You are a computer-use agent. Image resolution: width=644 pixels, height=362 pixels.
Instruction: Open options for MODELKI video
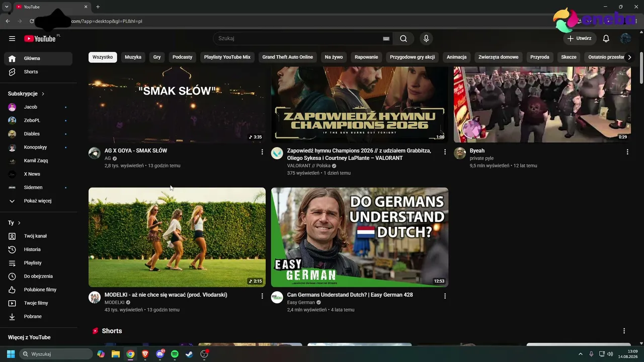coord(262,296)
